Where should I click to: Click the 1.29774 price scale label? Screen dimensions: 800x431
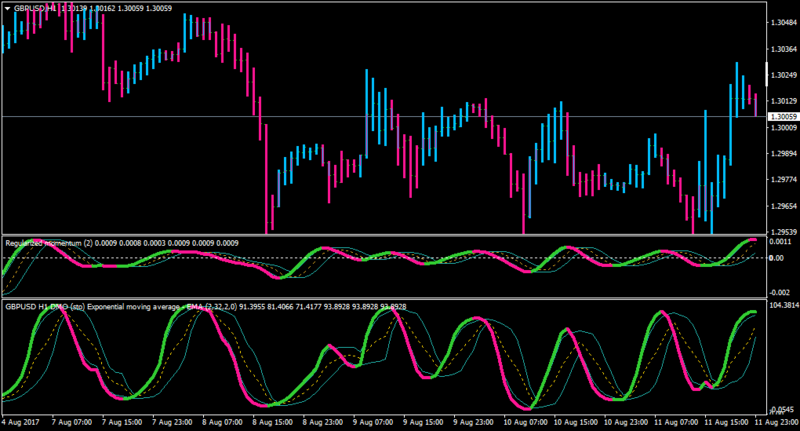(x=784, y=180)
